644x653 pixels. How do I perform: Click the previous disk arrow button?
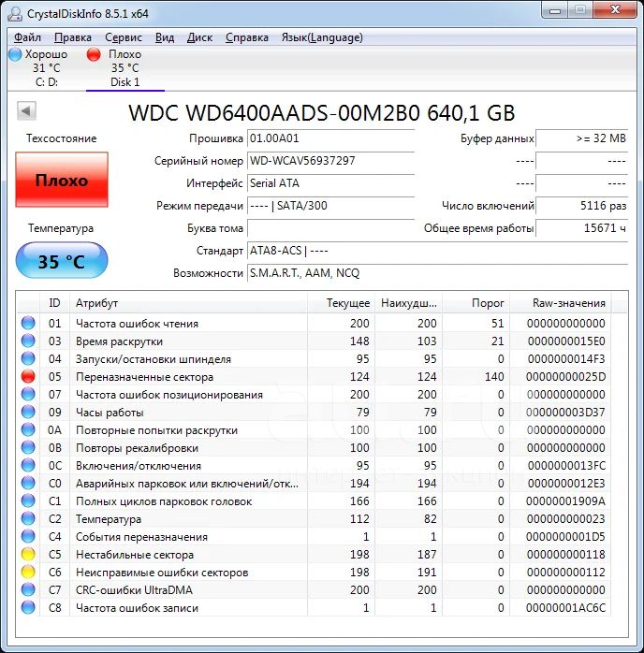coord(26,110)
